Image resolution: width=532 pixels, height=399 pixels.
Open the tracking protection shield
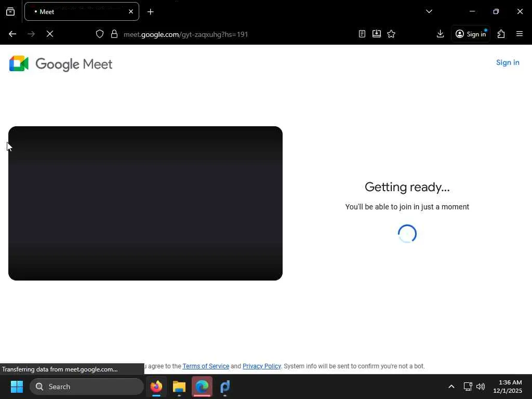click(x=100, y=34)
